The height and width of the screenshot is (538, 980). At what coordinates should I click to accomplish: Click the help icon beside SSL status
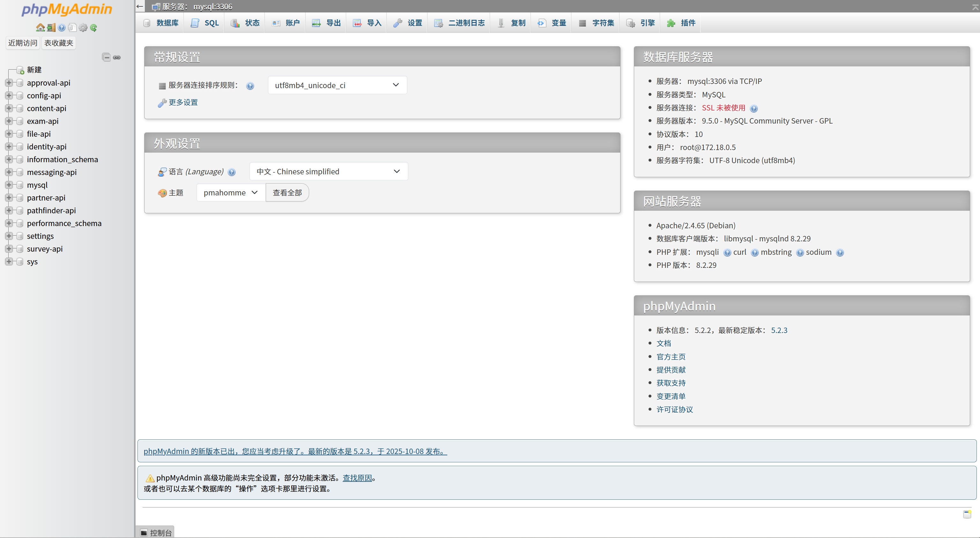tap(754, 109)
